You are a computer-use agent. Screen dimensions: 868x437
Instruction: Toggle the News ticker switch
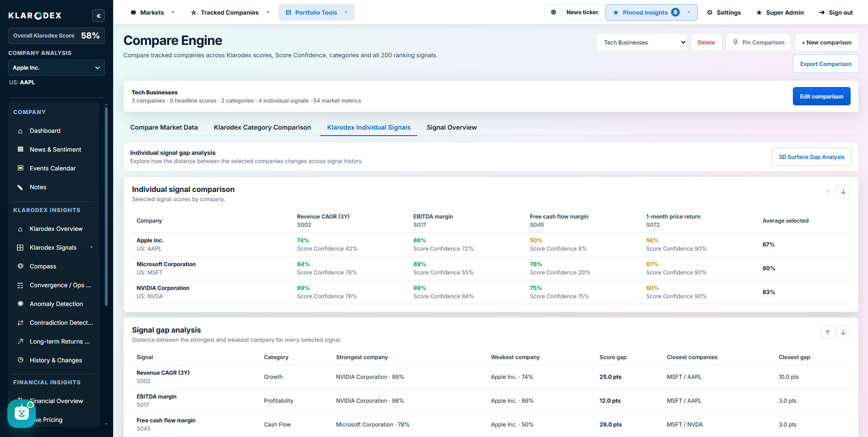coord(556,12)
